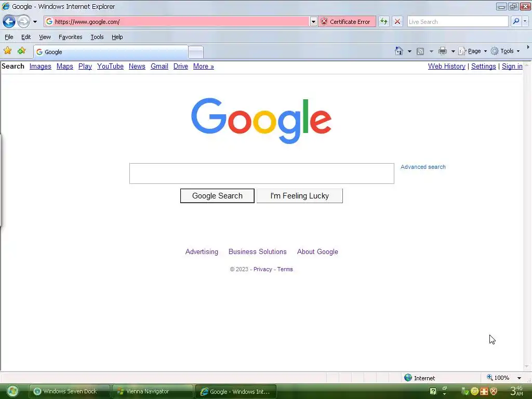Switch to the Windows Seven Dock taskbar button

pyautogui.click(x=70, y=391)
